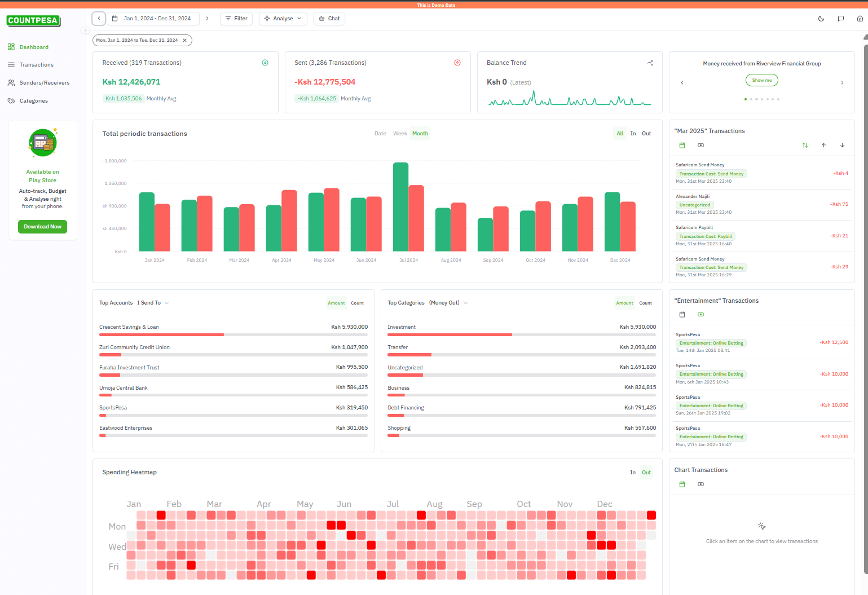Viewport: 868px width, 595px height.
Task: Click Download Now button
Action: pyautogui.click(x=43, y=227)
